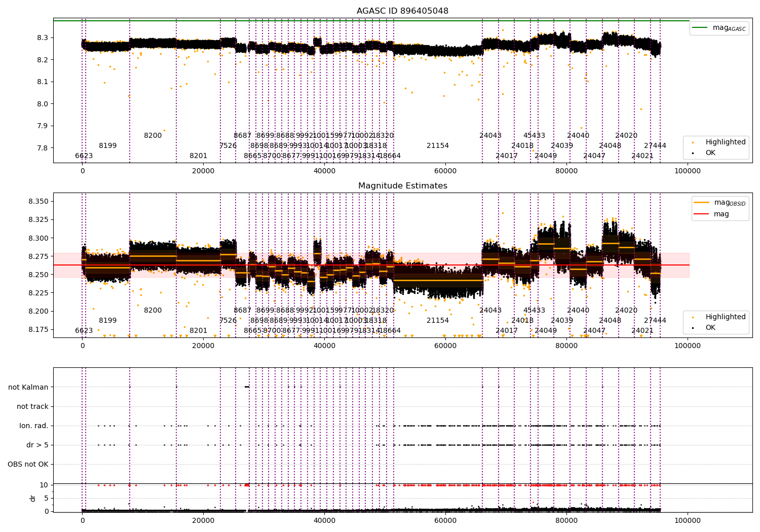The width and height of the screenshot is (760, 532).
Task: Click the 8.325 tick on middle plot
Action: [38, 220]
